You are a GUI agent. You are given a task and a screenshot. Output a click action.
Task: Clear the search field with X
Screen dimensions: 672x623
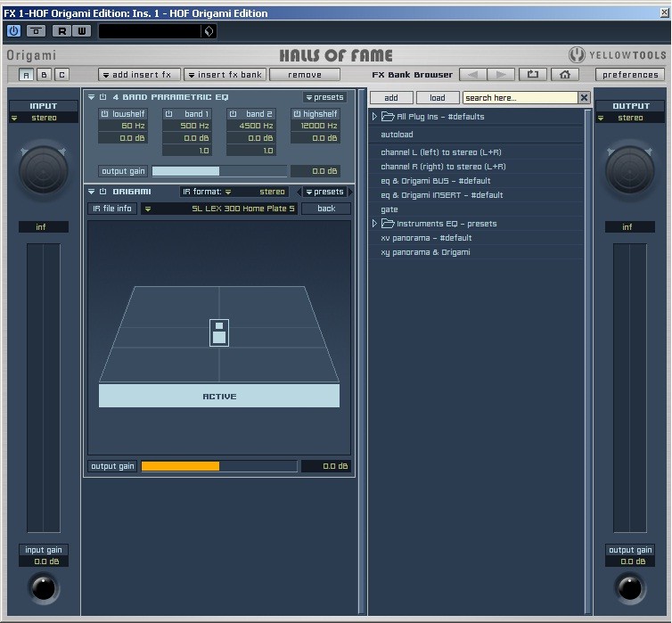click(x=584, y=98)
